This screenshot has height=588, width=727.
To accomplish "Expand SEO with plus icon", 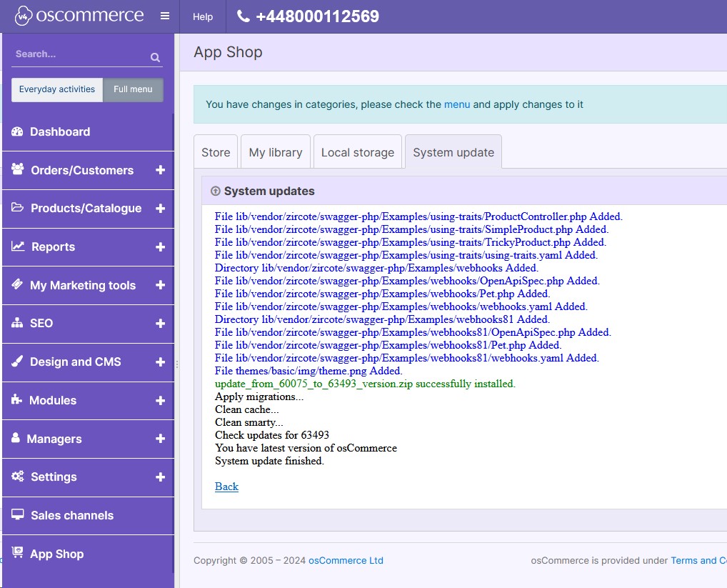I will pyautogui.click(x=161, y=324).
